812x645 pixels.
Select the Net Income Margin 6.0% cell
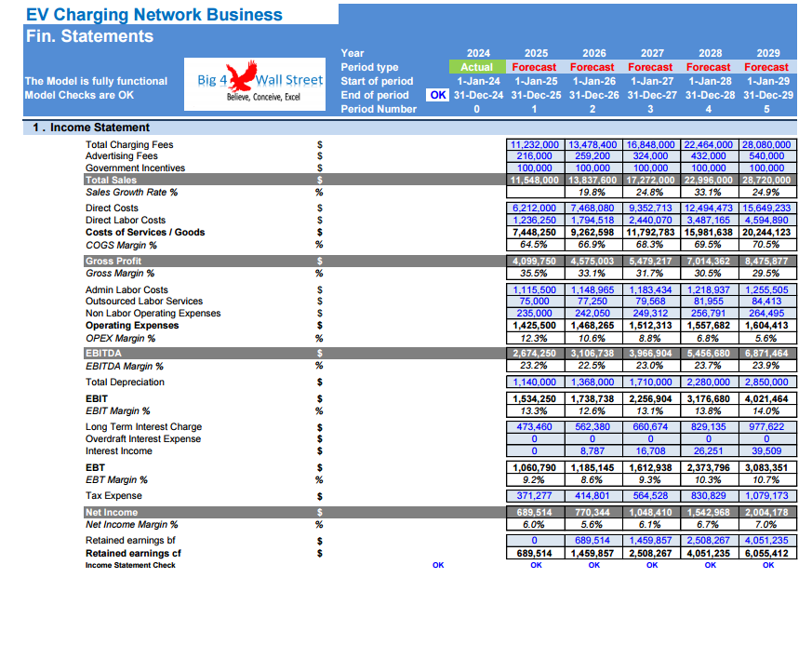pyautogui.click(x=535, y=525)
